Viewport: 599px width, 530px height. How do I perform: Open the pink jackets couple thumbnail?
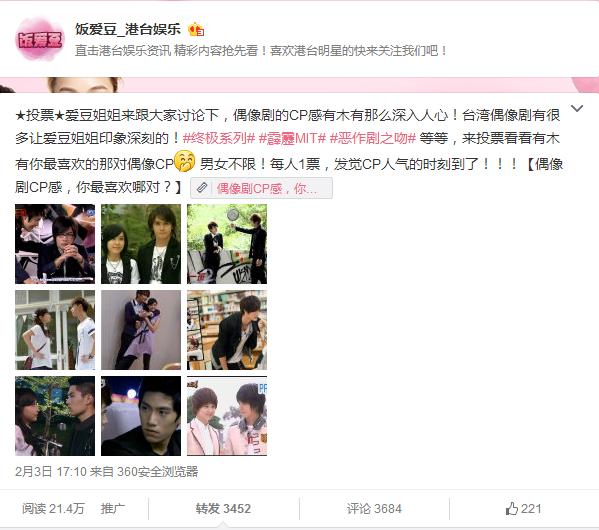tap(227, 416)
